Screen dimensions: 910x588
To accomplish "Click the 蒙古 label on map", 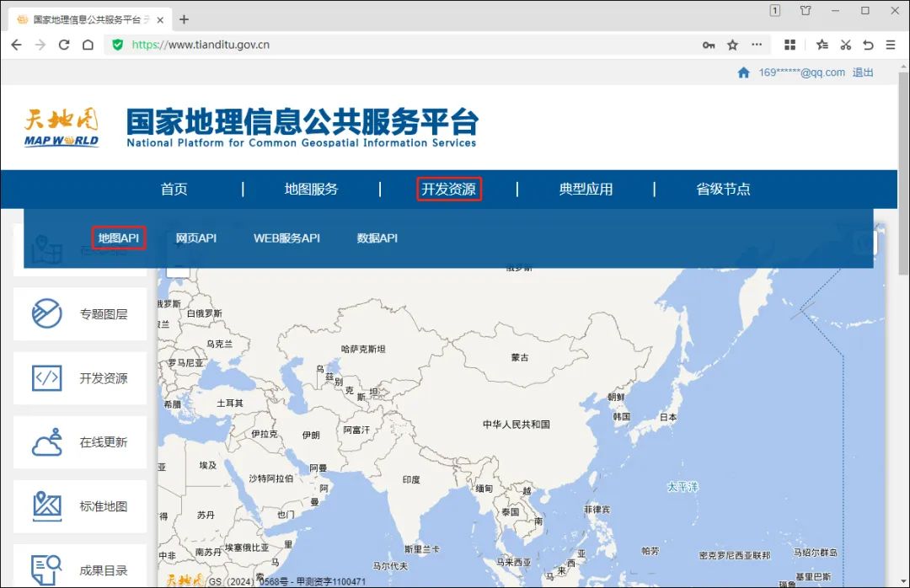I will pos(520,357).
